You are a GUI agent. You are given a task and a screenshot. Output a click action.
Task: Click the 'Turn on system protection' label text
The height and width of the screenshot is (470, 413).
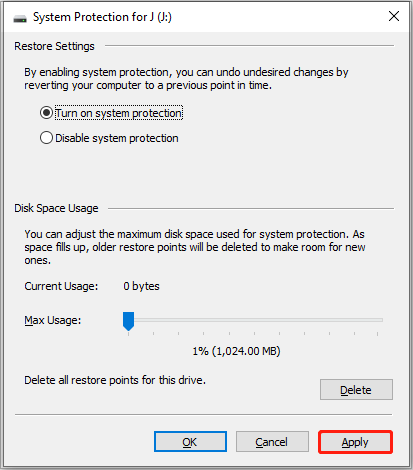[119, 113]
